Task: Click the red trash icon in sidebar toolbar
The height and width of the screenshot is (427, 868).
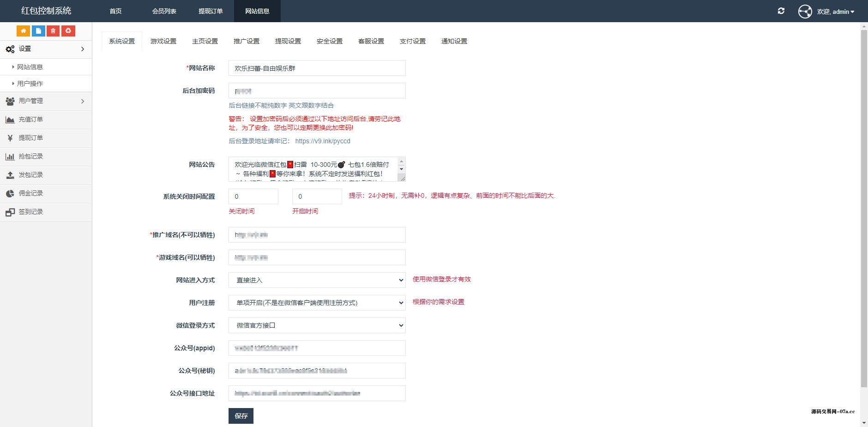Action: coord(53,30)
